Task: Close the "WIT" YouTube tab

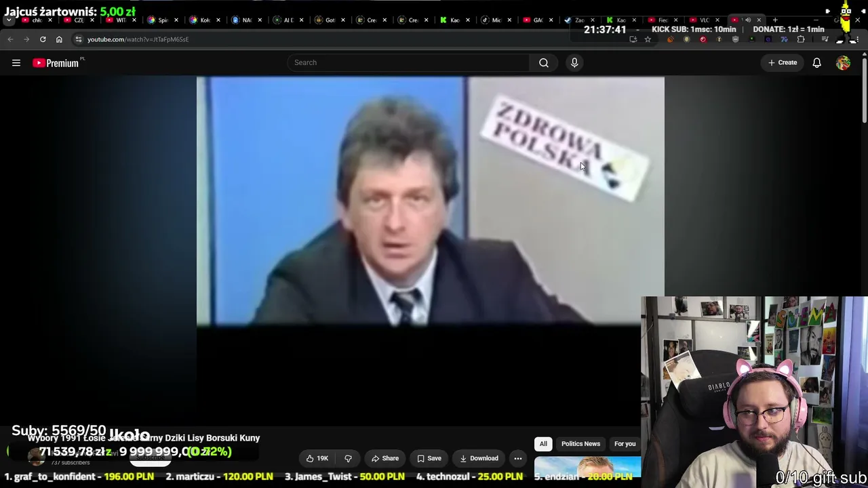Action: tap(134, 20)
